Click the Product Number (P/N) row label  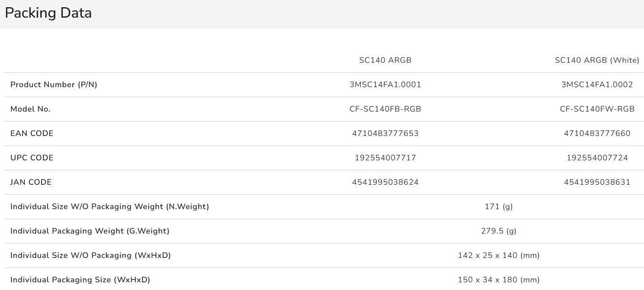point(54,84)
